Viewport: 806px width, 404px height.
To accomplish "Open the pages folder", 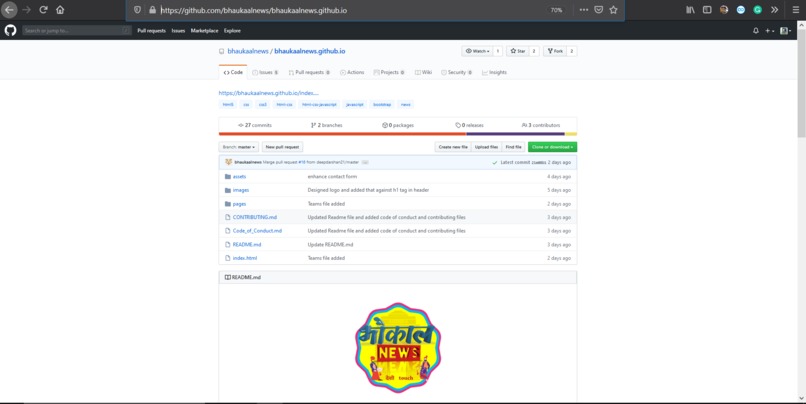I will coord(240,204).
